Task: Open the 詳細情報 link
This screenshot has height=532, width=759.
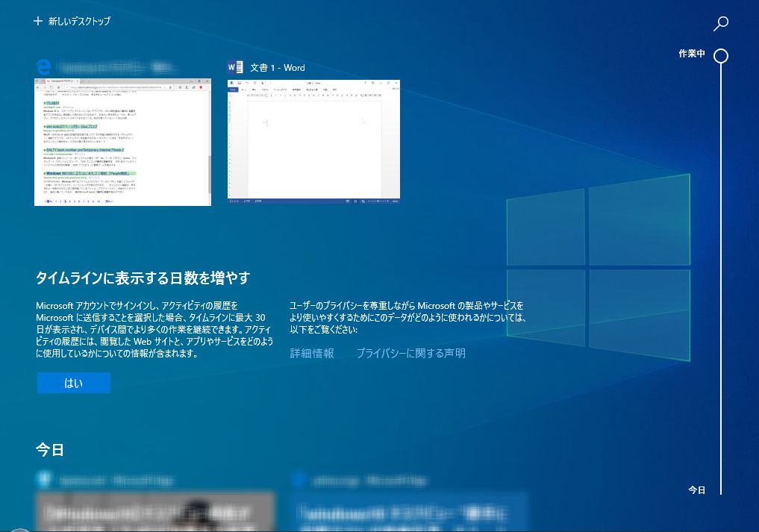Action: 312,354
